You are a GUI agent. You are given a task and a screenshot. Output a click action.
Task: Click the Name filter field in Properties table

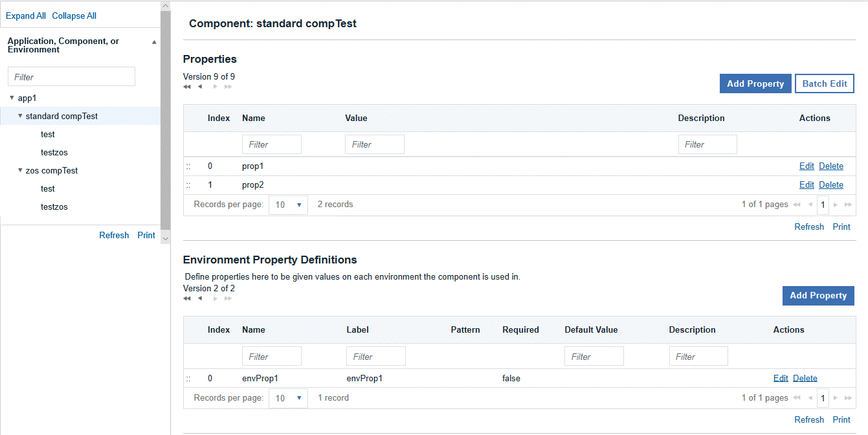[x=271, y=144]
